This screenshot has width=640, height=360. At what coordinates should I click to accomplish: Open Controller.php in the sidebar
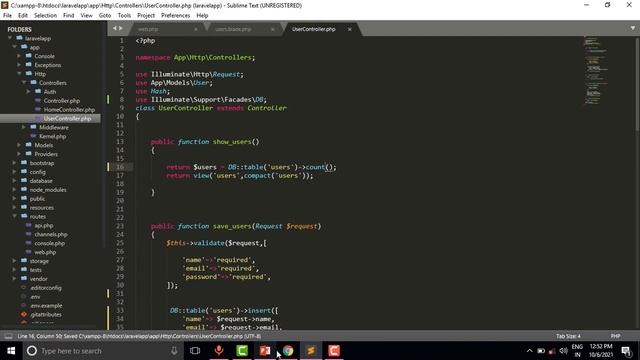(62, 100)
